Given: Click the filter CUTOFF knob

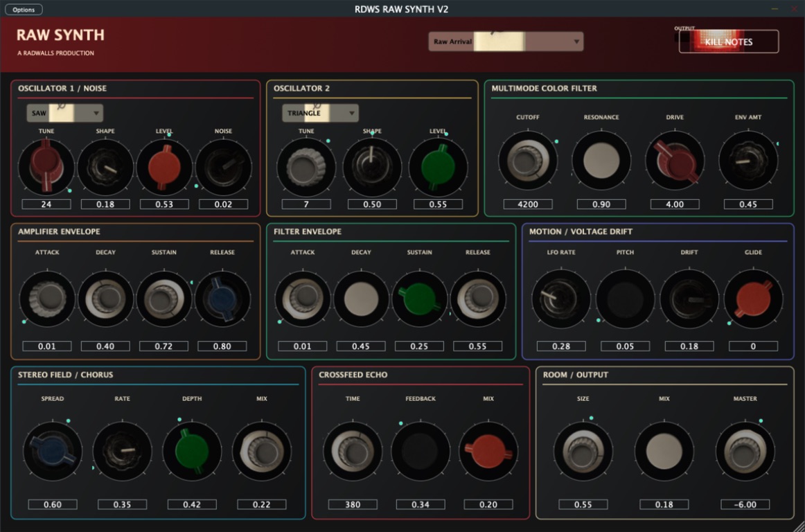Looking at the screenshot, I should point(528,160).
